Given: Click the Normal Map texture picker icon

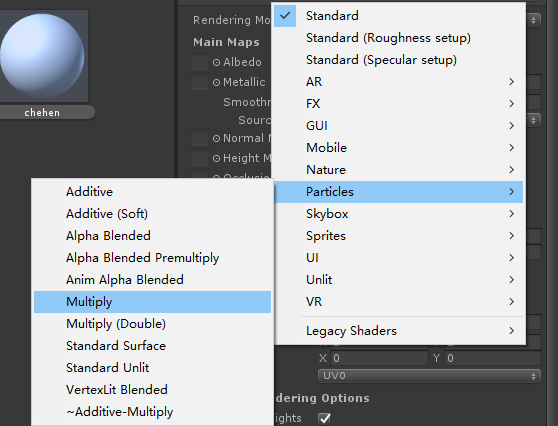Looking at the screenshot, I should (x=216, y=138).
